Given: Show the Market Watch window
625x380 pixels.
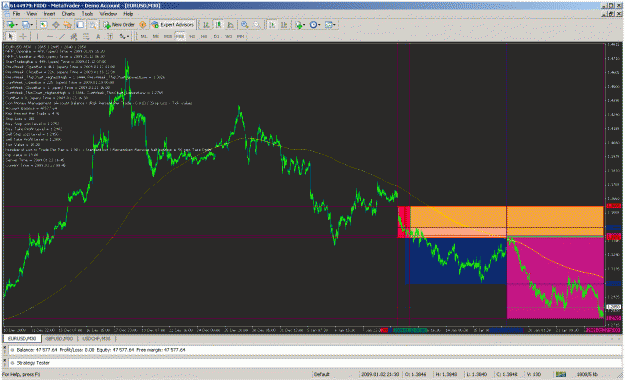Looking at the screenshot, I should coord(43,25).
